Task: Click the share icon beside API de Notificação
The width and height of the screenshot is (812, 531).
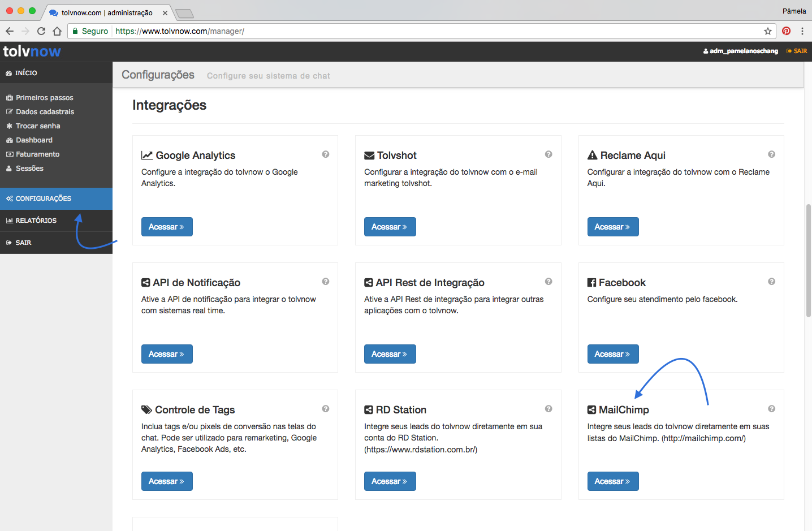Action: coord(145,283)
